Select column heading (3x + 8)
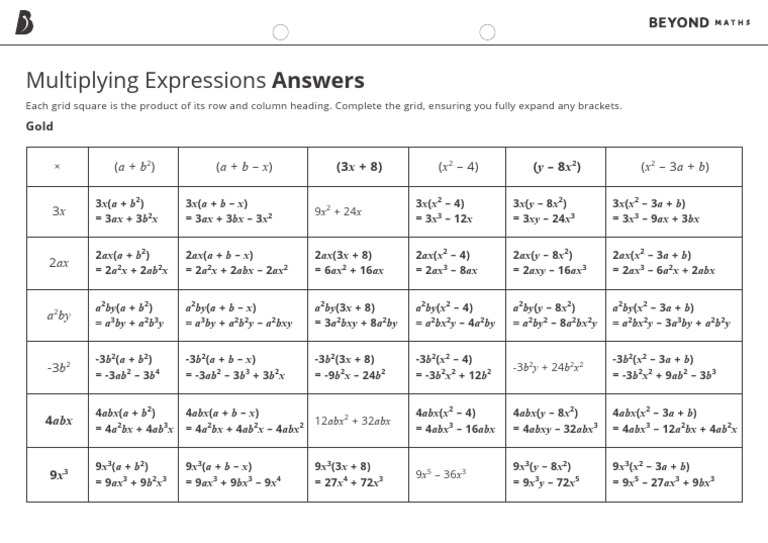The image size is (768, 543). point(358,166)
